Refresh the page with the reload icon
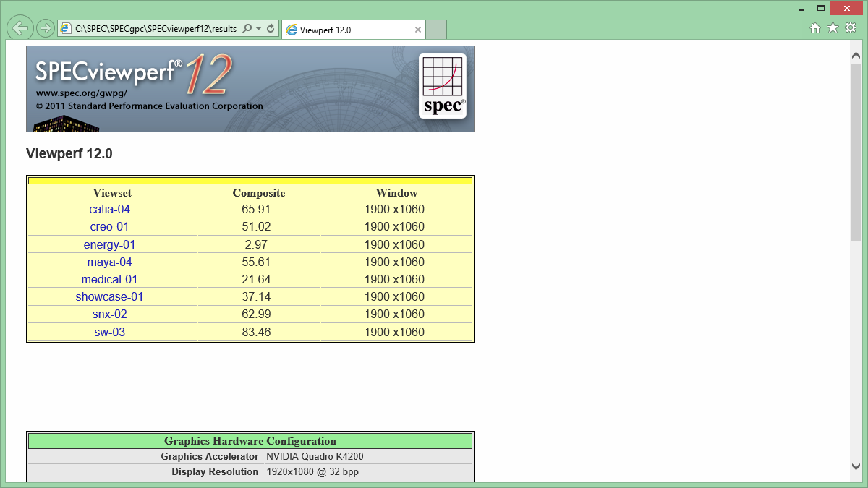Viewport: 868px width, 488px height. pos(271,29)
